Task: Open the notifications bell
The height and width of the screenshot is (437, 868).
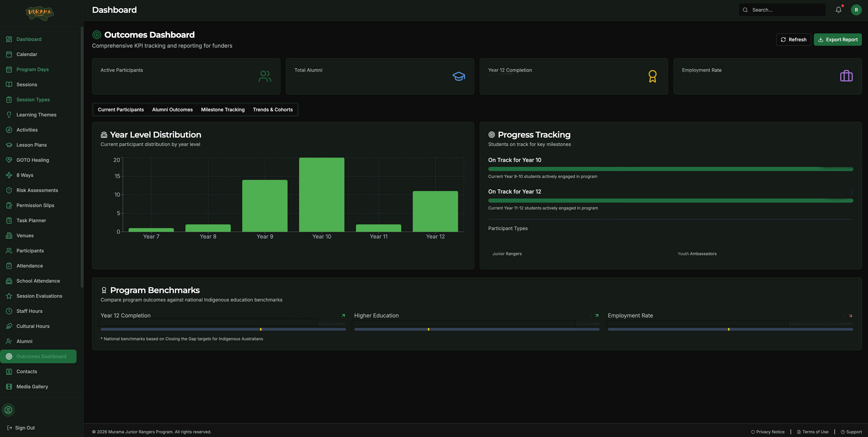Action: [838, 10]
